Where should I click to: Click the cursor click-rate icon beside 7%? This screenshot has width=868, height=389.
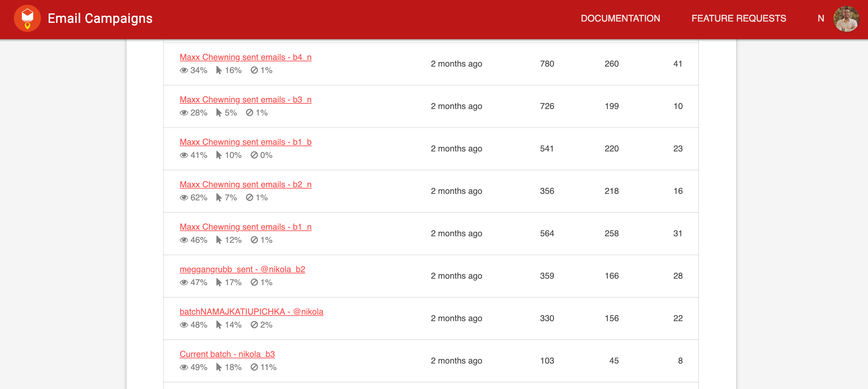219,198
